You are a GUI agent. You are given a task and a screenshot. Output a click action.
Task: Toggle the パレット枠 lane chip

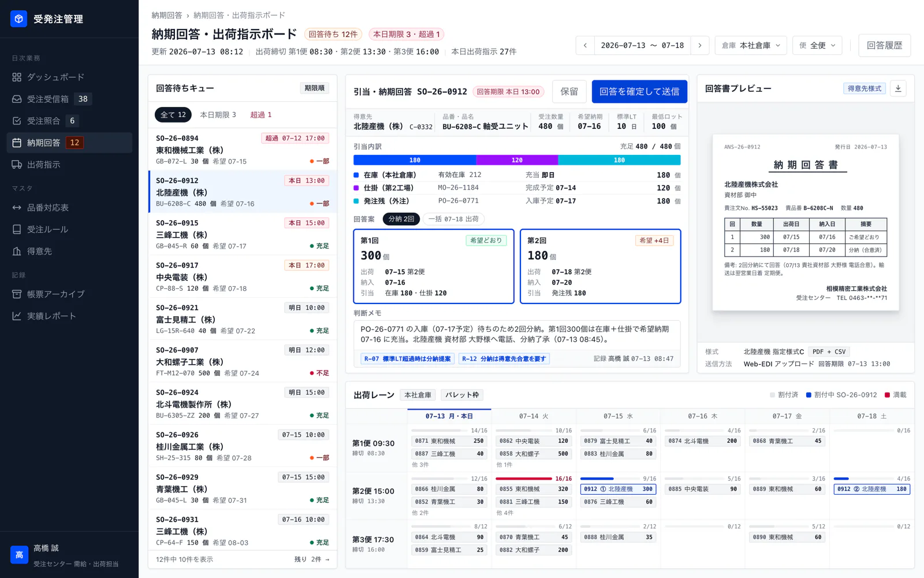pos(462,395)
